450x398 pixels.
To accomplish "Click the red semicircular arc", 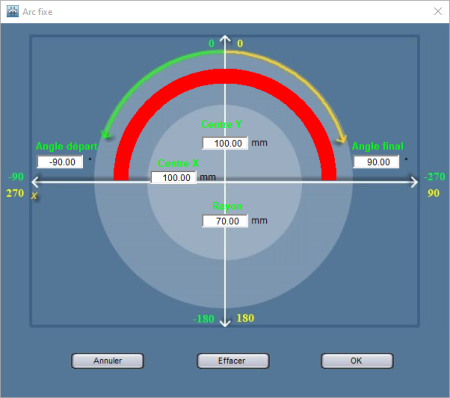I will click(225, 77).
